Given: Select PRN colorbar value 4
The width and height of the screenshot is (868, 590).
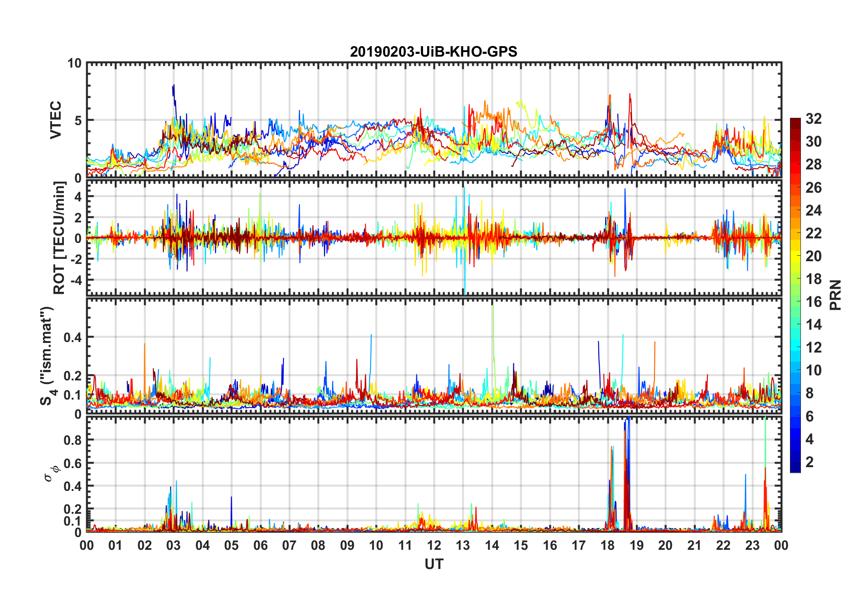Looking at the screenshot, I should 810,439.
